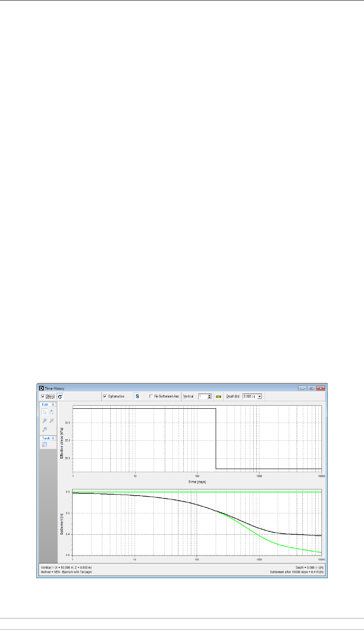The image size is (364, 630).
Task: Click the Vertical number input field
Action: [x=203, y=396]
